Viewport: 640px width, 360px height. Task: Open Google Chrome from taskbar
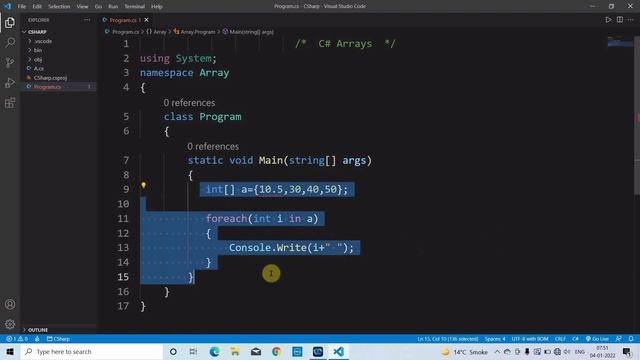tap(276, 351)
